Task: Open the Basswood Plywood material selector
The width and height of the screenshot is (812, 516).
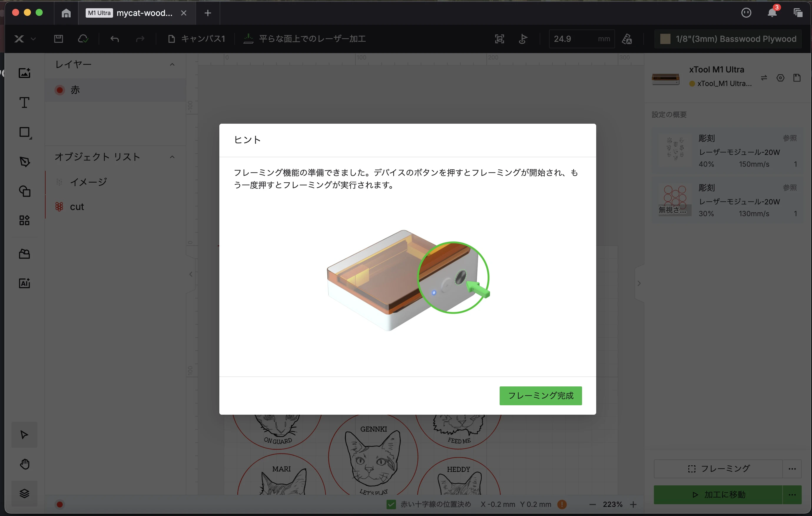Action: (x=728, y=39)
